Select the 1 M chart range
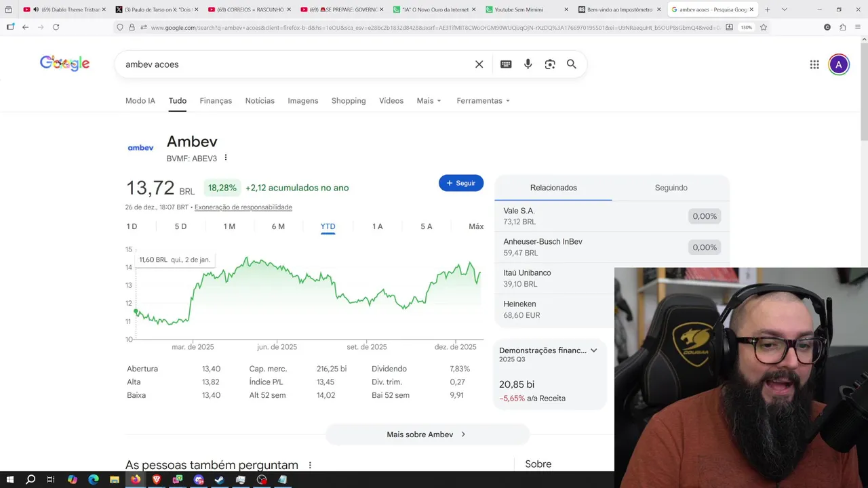 (229, 226)
